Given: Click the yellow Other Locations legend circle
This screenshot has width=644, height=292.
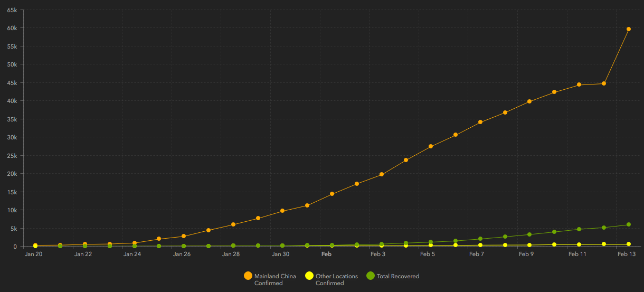Looking at the screenshot, I should coord(309,276).
